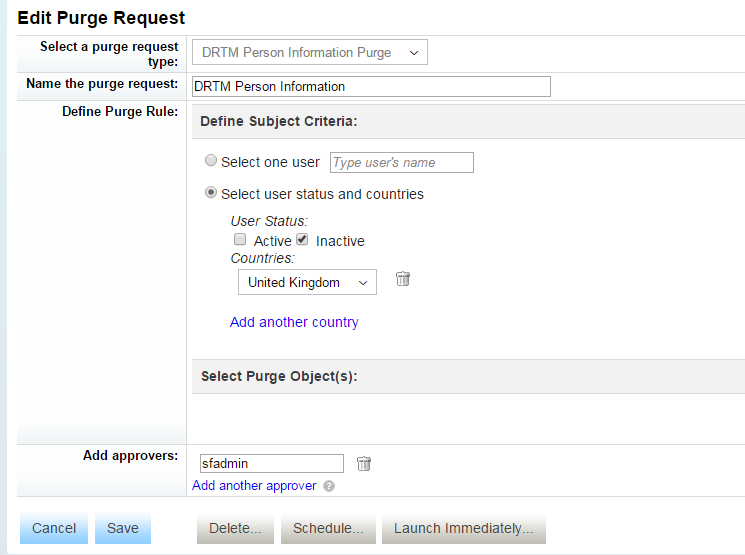Click the 'Add approvers:' label
Image resolution: width=745 pixels, height=555 pixels.
pos(131,455)
